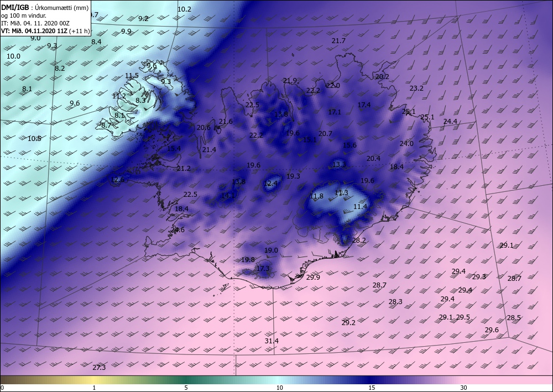Click the map value 19.3
This screenshot has width=553, height=392.
coord(293,176)
